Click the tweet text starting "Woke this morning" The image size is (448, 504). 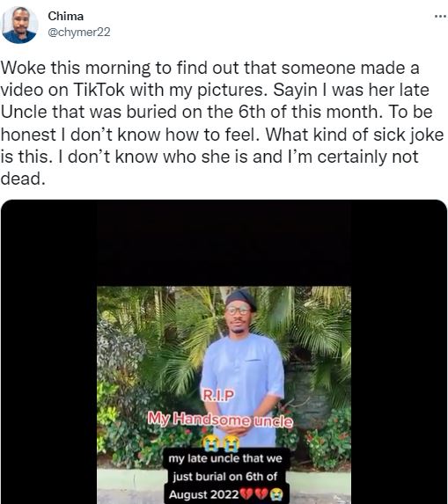222,123
